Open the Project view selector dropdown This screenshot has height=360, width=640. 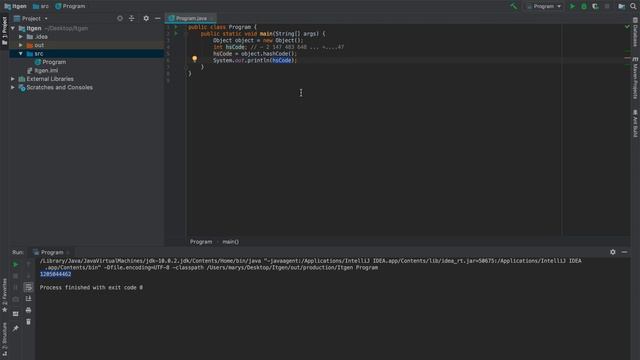pyautogui.click(x=31, y=18)
